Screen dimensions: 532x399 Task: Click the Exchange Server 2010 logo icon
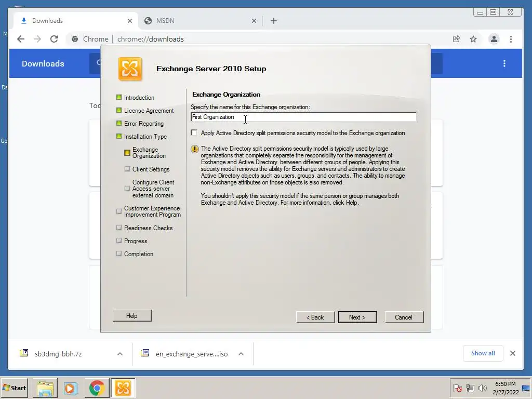click(x=130, y=69)
